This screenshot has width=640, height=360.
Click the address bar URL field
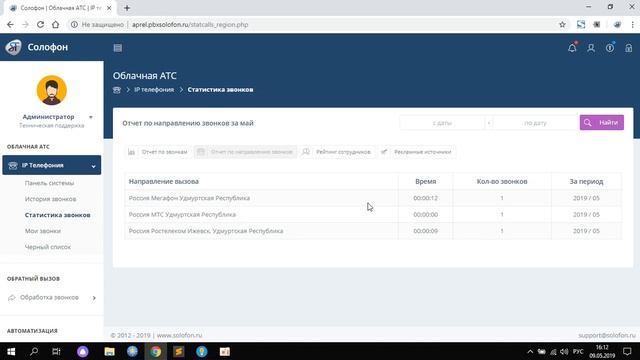point(318,24)
